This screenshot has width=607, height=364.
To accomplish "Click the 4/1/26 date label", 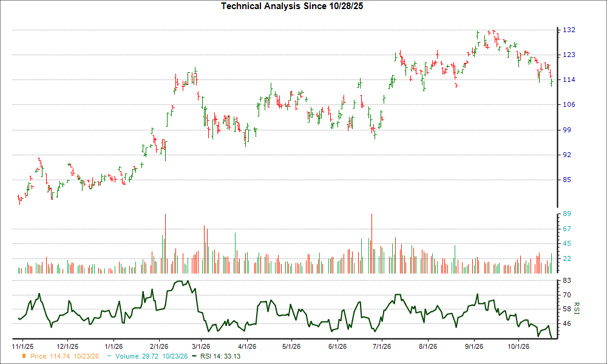I will (x=246, y=346).
